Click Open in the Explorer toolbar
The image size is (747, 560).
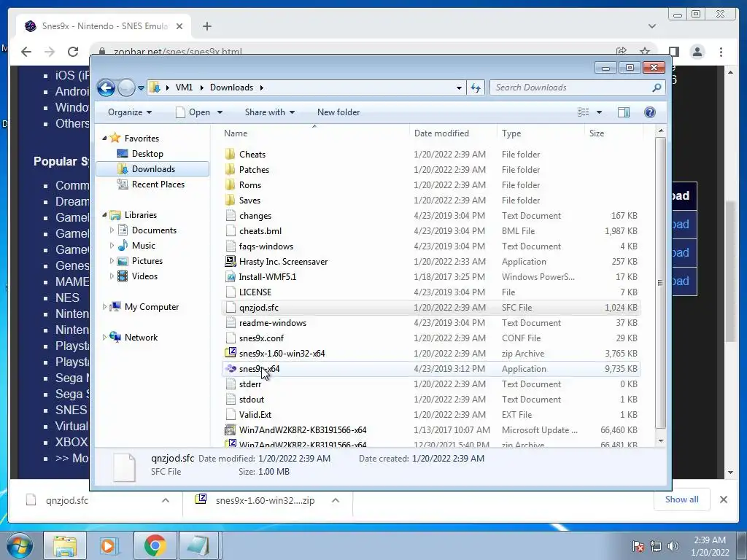click(193, 112)
